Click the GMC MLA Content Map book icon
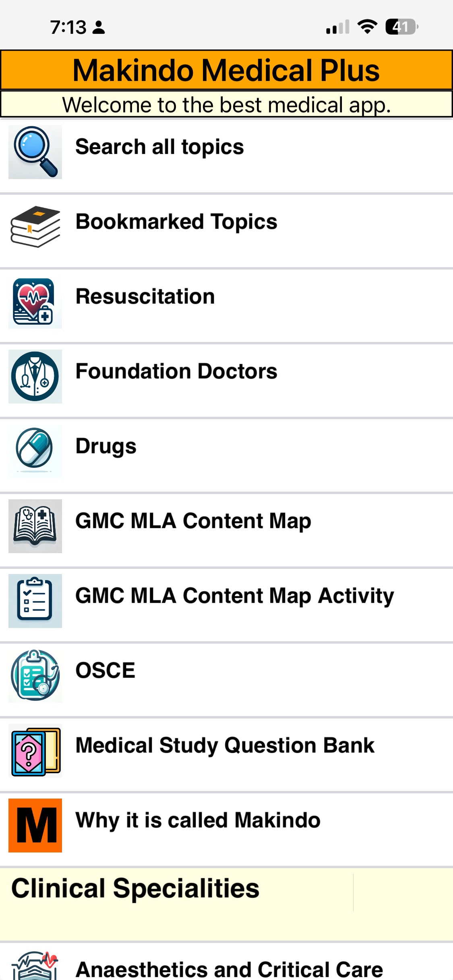Screen dimensions: 453x980 35,526
